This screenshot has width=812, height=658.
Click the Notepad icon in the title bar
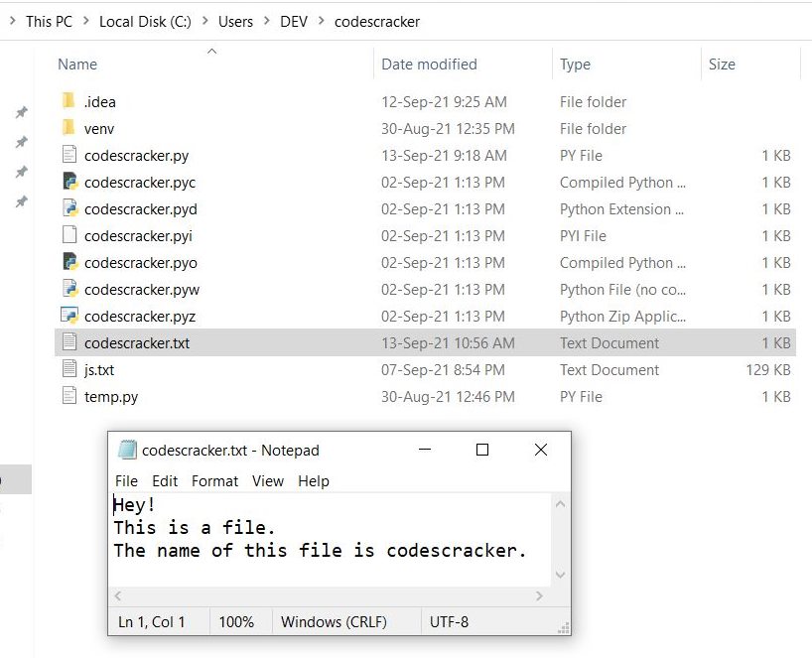129,450
